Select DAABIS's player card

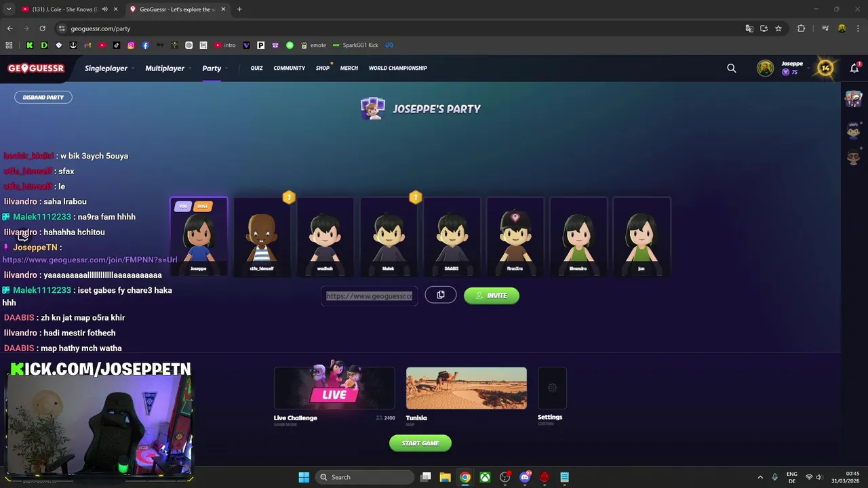[x=452, y=237]
